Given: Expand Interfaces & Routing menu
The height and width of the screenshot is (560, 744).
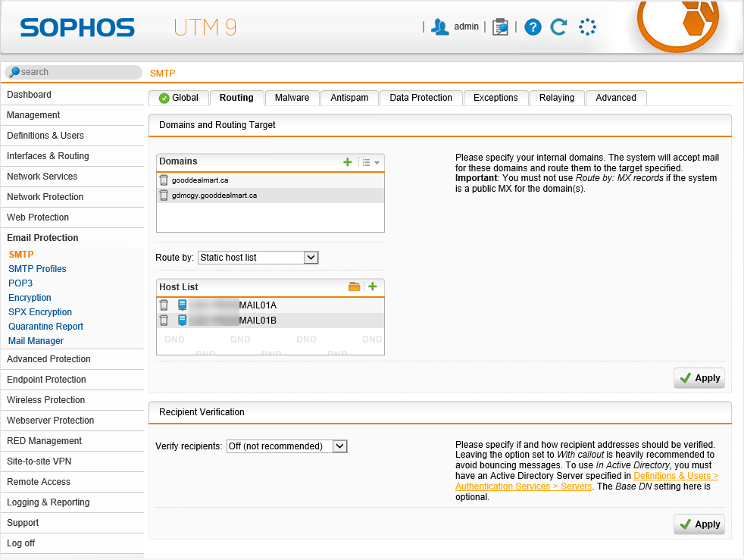Looking at the screenshot, I should click(73, 156).
